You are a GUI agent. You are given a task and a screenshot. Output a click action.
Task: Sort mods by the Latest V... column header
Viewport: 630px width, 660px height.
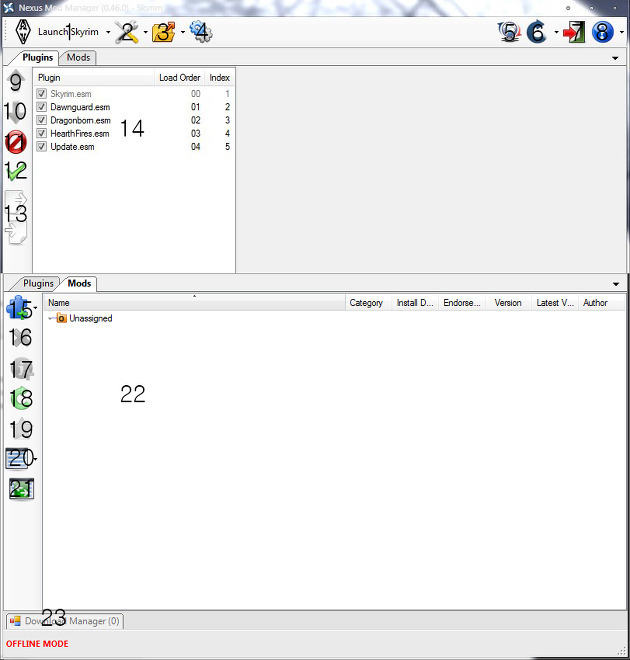click(x=555, y=303)
